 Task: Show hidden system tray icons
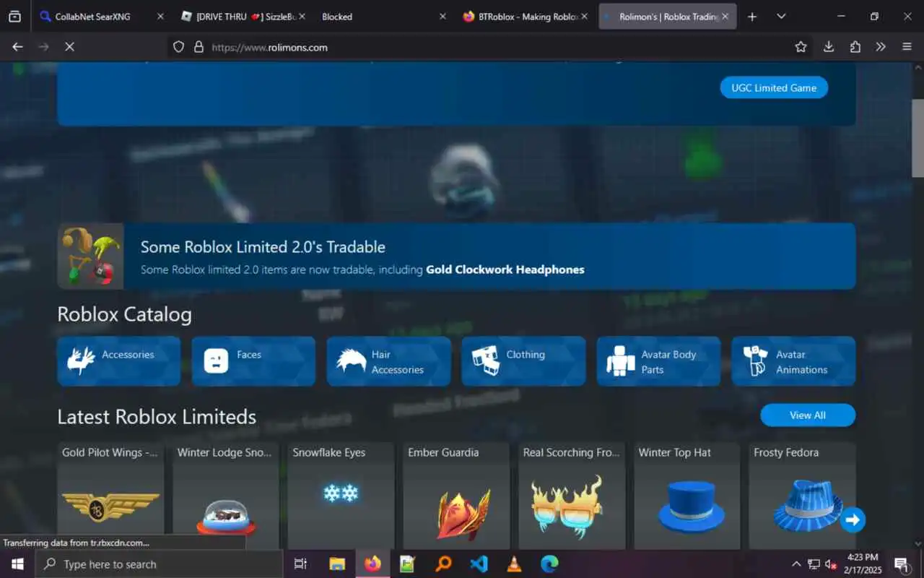coord(796,564)
